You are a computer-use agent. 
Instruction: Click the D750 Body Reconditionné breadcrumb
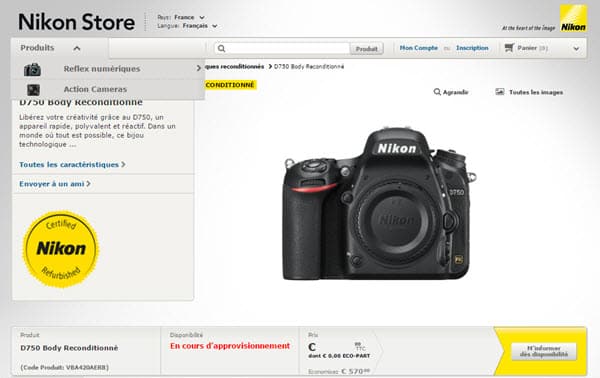point(309,67)
